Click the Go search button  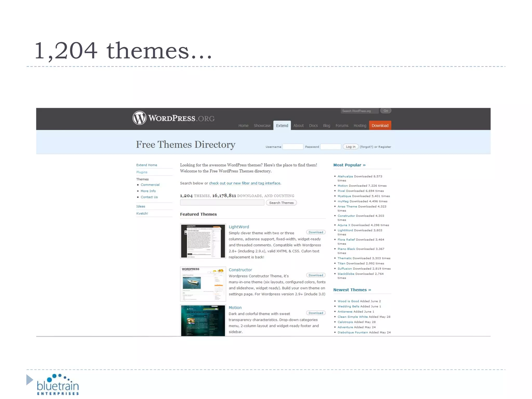click(x=386, y=111)
